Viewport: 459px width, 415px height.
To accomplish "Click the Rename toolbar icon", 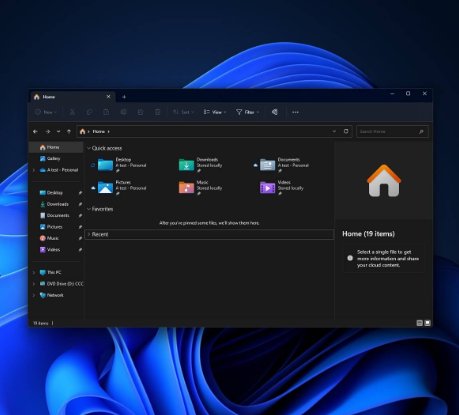I will tap(123, 112).
